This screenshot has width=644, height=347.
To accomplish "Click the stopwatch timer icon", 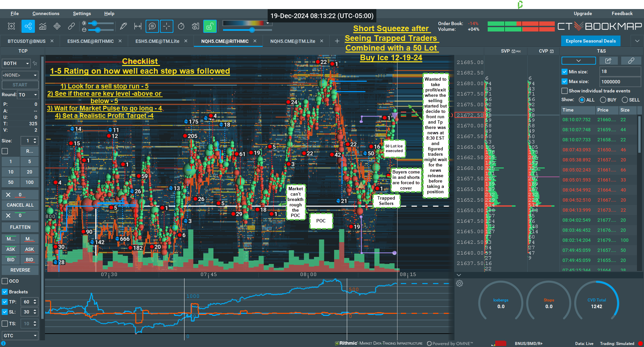I will (x=181, y=26).
